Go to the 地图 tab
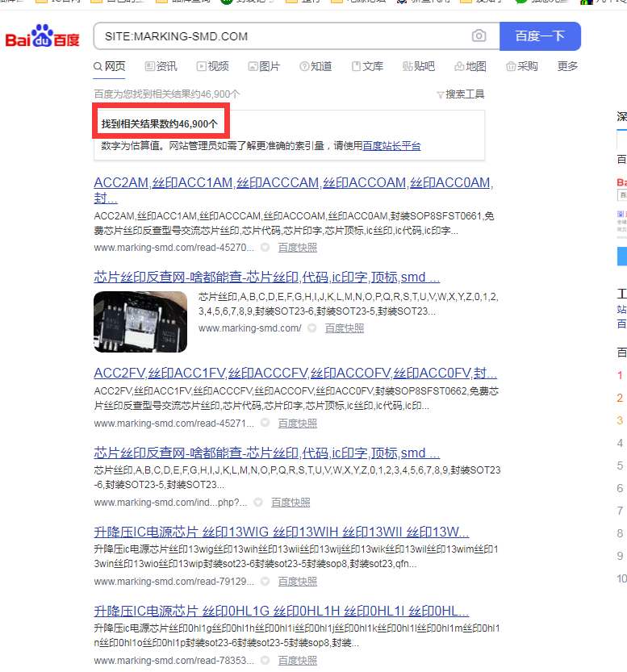The image size is (627, 672). click(470, 66)
